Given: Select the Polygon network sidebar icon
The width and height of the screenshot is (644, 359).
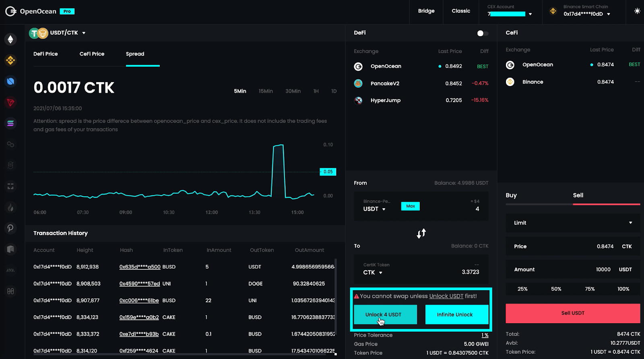Looking at the screenshot, I should click(10, 144).
